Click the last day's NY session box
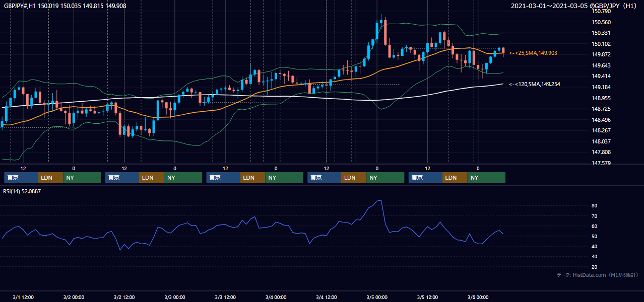The image size is (644, 302). (486, 178)
